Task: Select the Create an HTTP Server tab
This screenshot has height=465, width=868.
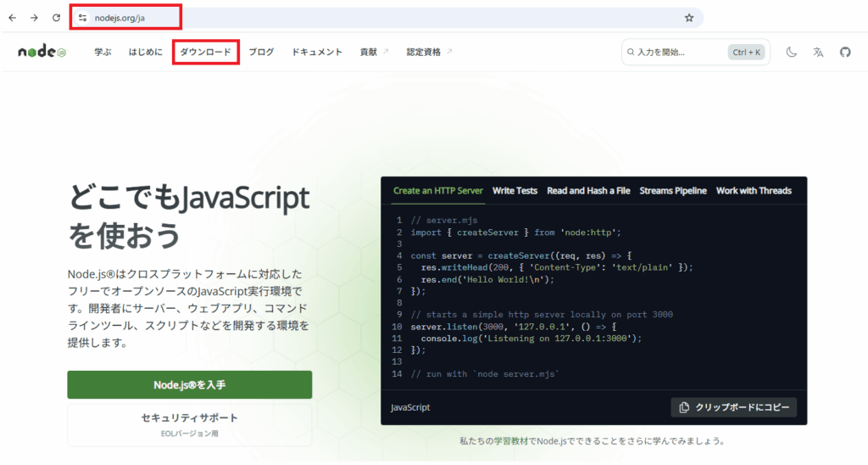Action: (x=438, y=191)
